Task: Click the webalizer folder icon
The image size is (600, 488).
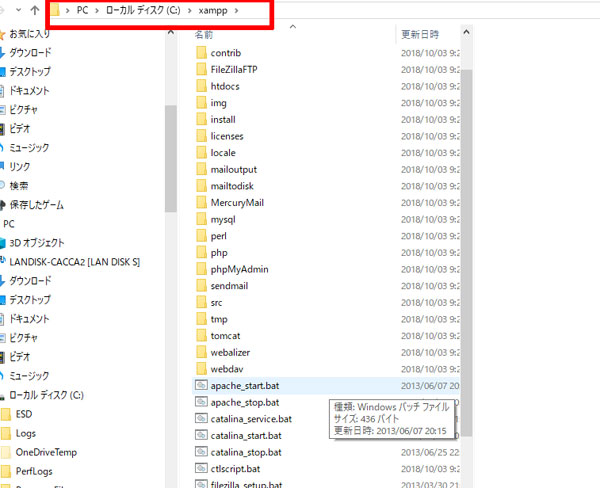Action: coord(201,353)
